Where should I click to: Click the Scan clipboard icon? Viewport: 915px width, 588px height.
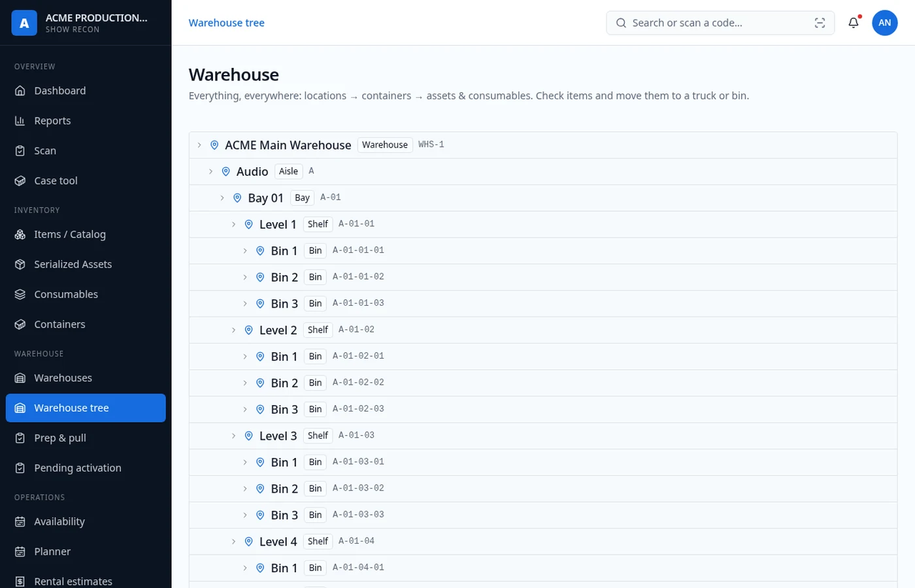[20, 151]
